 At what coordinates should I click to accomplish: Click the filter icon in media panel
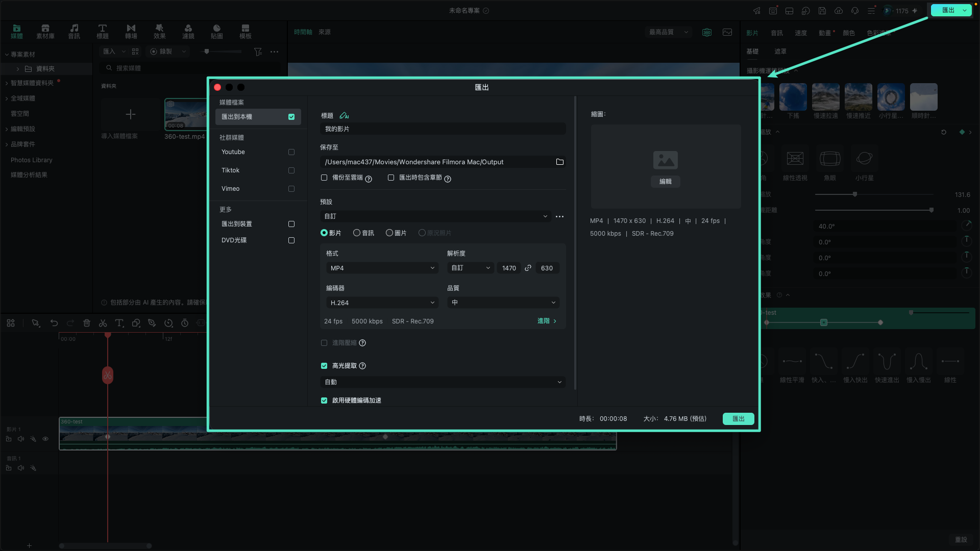(x=258, y=52)
